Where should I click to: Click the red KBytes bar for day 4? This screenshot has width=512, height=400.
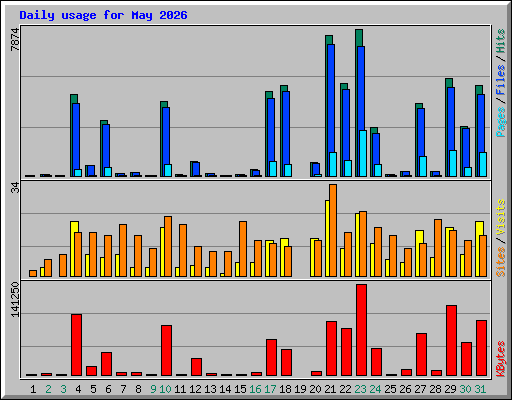click(x=76, y=345)
